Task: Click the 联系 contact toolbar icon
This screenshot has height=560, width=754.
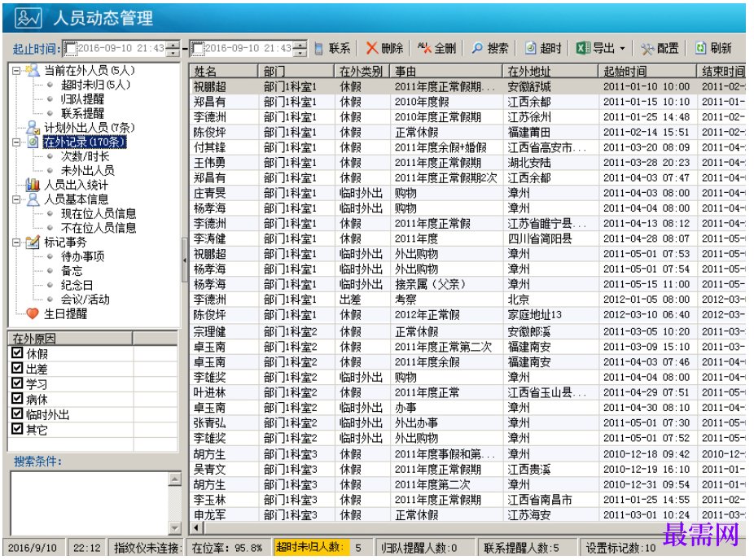Action: pos(319,48)
